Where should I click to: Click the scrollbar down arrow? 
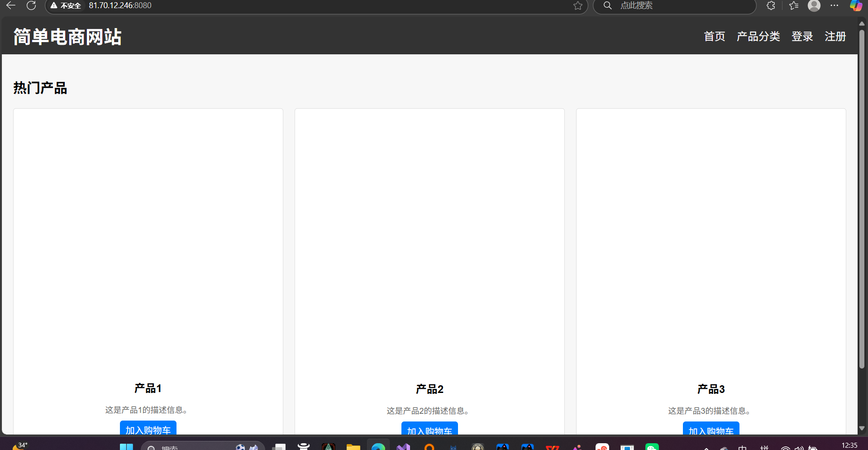[x=862, y=428]
